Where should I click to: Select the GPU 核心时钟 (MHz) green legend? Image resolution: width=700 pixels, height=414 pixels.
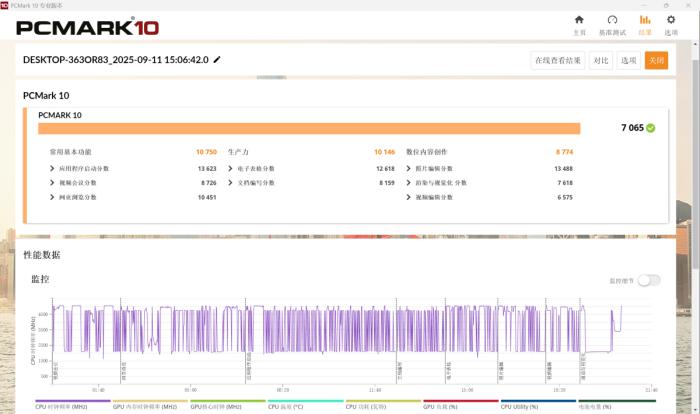pos(228,405)
